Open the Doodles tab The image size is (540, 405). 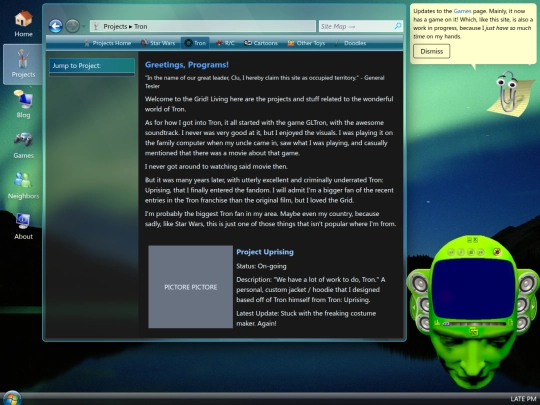(x=351, y=43)
